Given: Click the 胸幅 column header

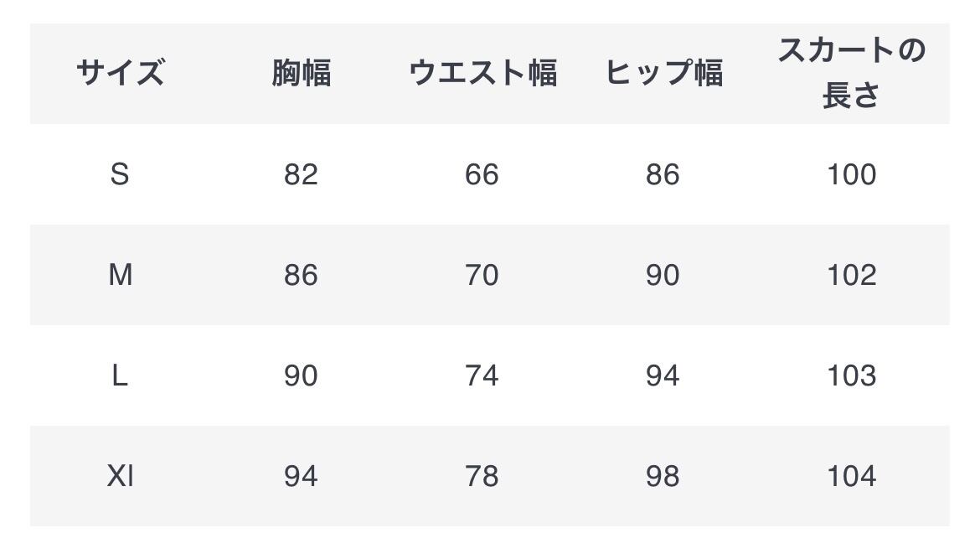Looking at the screenshot, I should [x=301, y=74].
